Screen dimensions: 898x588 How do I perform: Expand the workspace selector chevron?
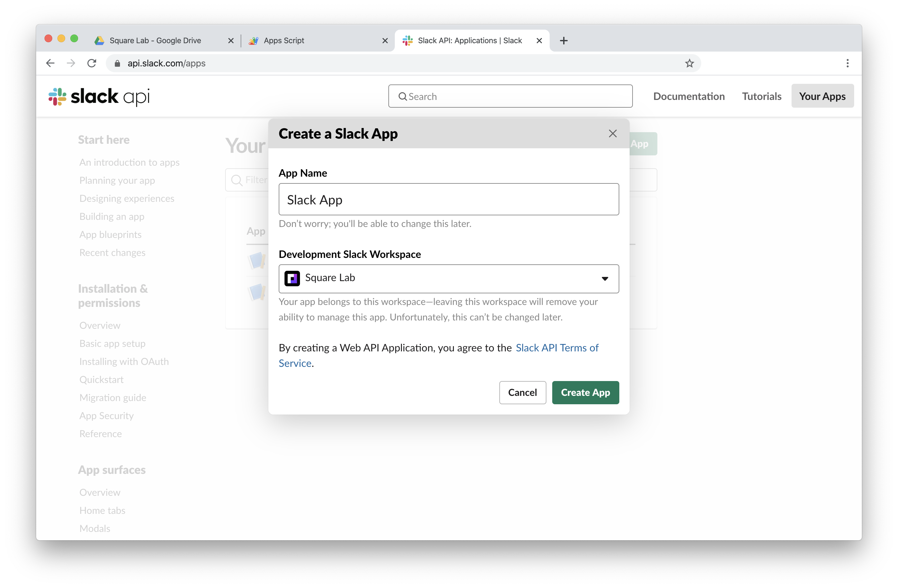605,278
